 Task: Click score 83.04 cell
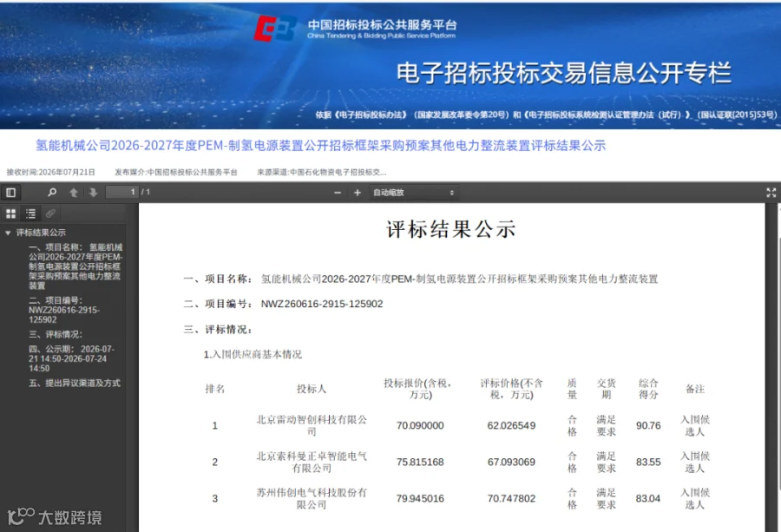tap(648, 498)
